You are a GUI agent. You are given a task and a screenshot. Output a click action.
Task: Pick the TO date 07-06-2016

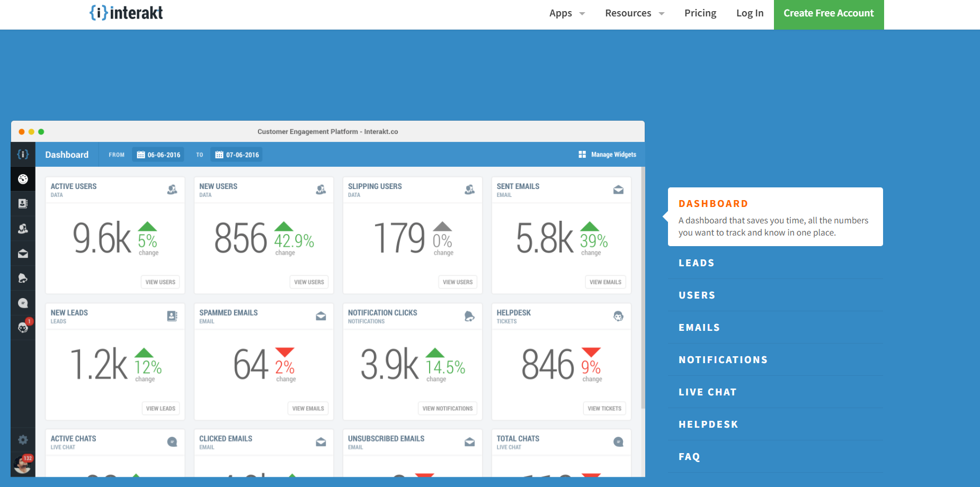tap(237, 155)
